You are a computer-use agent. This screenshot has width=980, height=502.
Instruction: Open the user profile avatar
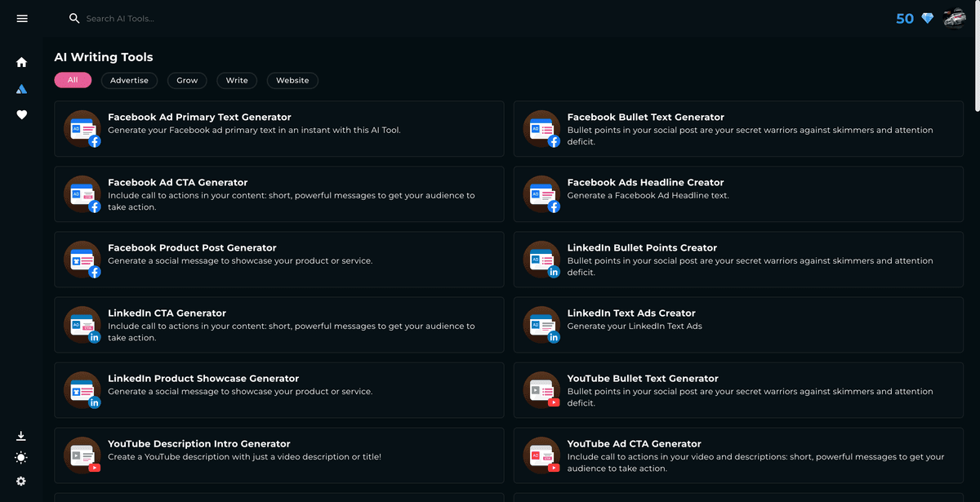click(955, 18)
